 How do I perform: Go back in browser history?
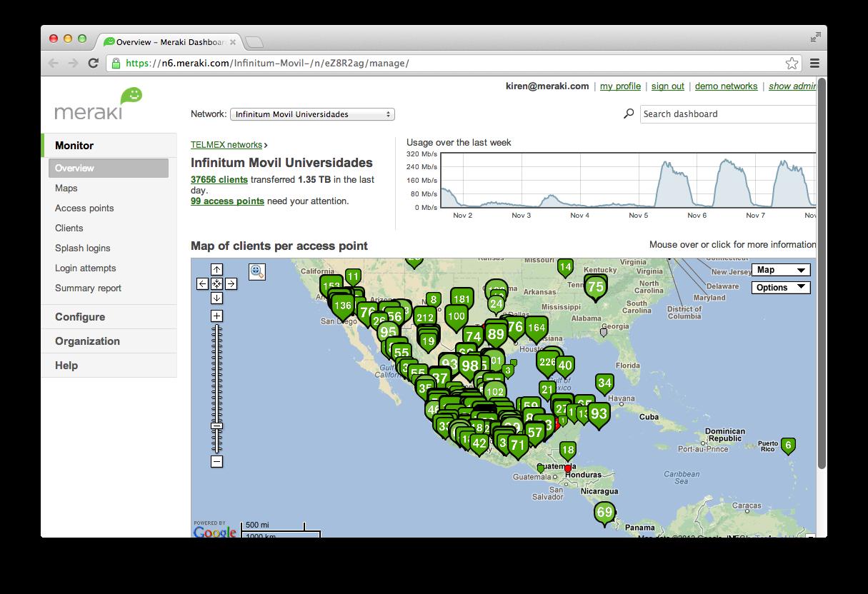54,63
